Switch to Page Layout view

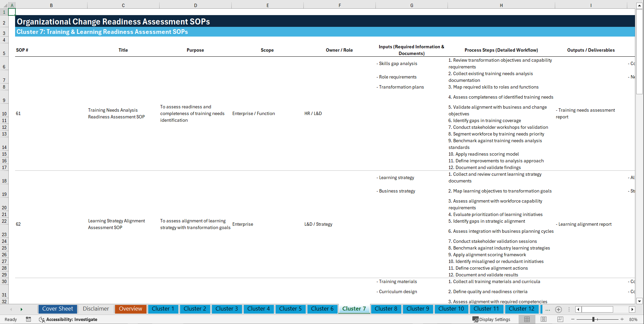[543, 319]
